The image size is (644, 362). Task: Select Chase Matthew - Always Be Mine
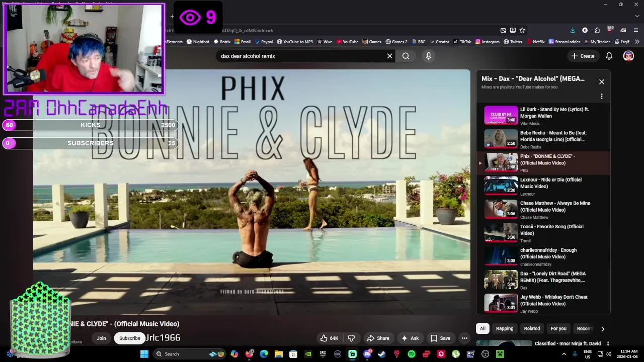pyautogui.click(x=543, y=210)
